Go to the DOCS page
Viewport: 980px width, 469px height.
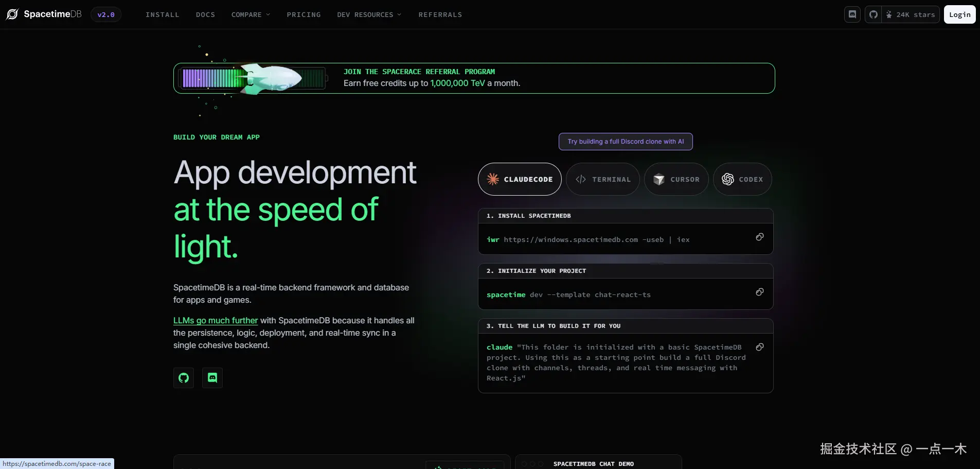pos(206,14)
